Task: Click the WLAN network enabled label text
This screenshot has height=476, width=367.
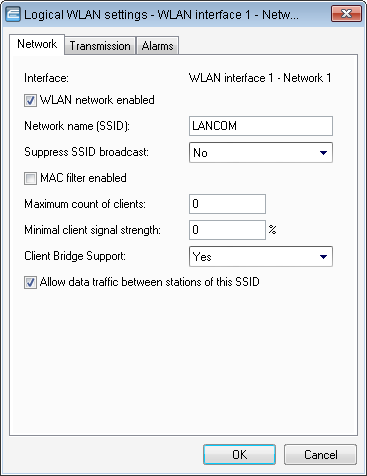Action: coord(97,100)
